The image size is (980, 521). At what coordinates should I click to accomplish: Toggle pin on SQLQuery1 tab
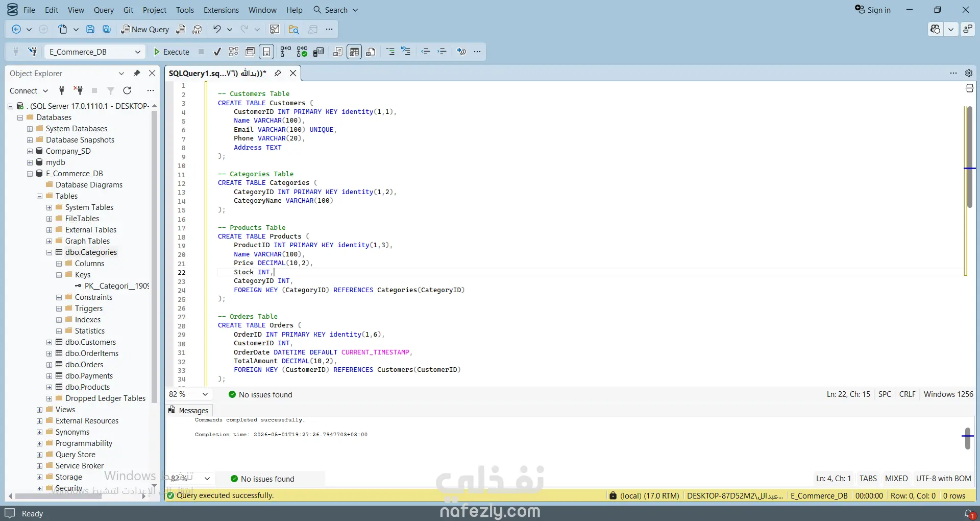point(278,73)
